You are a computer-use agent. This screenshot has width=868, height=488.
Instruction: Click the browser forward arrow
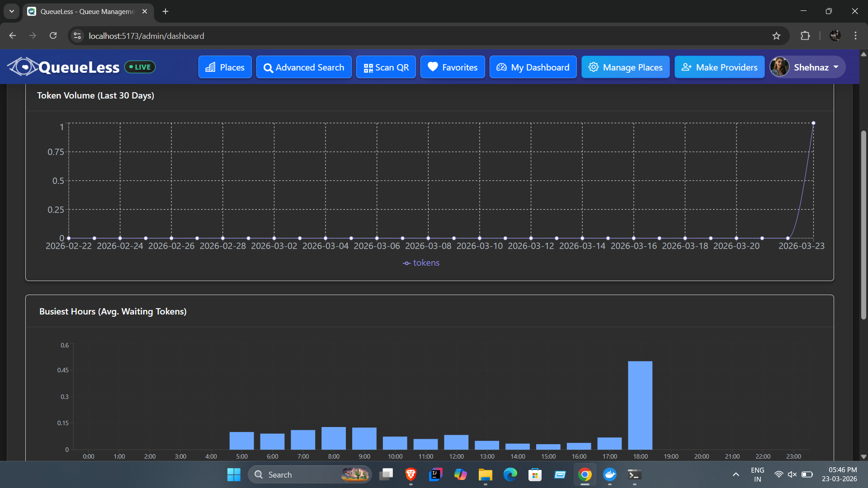[x=33, y=36]
